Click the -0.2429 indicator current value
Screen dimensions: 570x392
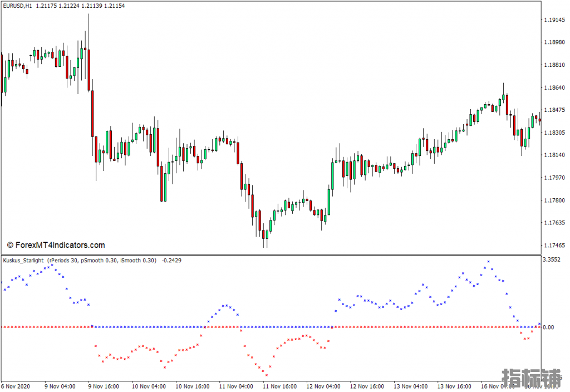click(171, 260)
